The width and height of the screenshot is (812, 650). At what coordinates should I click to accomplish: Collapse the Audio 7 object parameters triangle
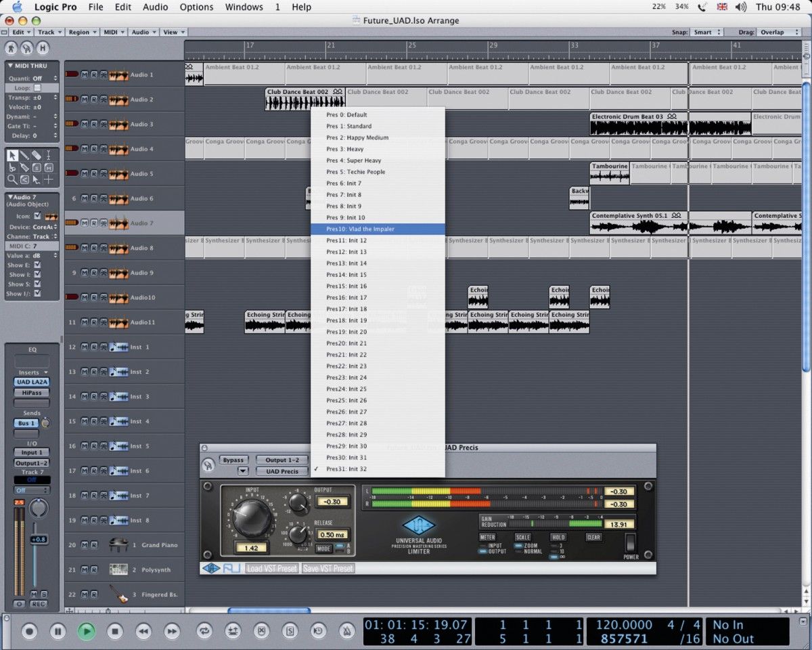coord(10,196)
